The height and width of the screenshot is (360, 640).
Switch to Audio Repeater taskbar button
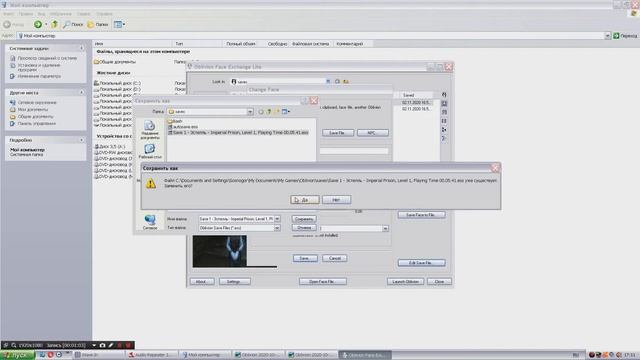152,355
